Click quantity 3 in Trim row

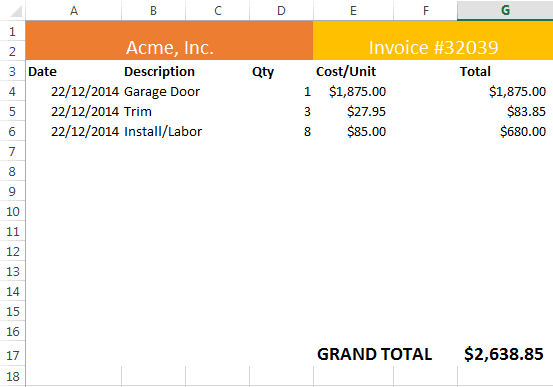281,111
